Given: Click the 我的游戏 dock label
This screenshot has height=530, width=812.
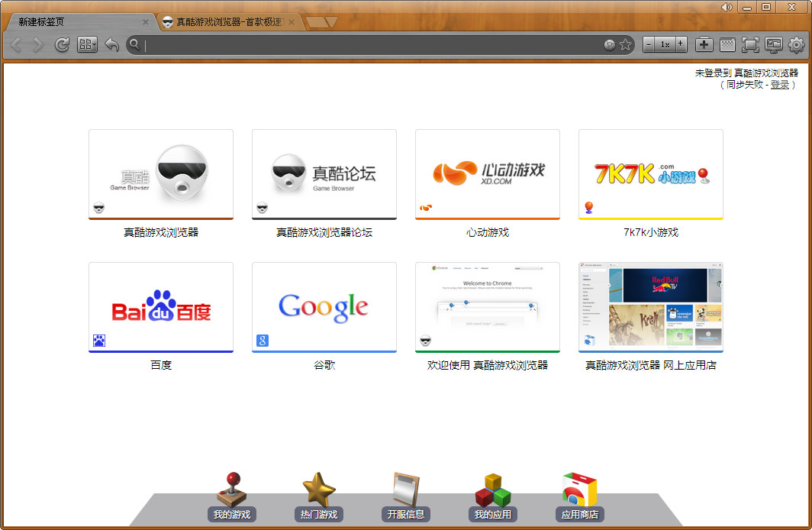Looking at the screenshot, I should coord(232,515).
